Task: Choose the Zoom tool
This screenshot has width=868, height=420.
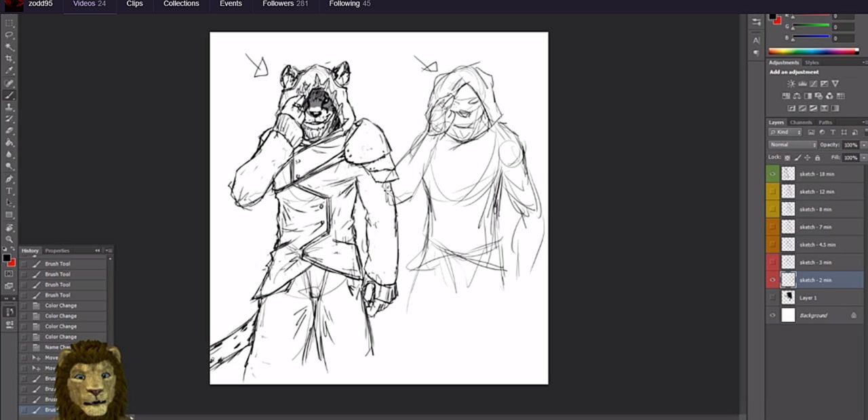Action: [9, 240]
